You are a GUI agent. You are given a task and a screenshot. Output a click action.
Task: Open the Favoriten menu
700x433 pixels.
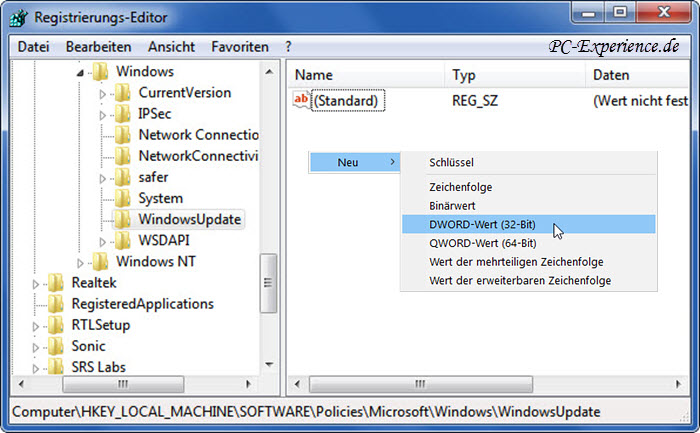pyautogui.click(x=239, y=47)
